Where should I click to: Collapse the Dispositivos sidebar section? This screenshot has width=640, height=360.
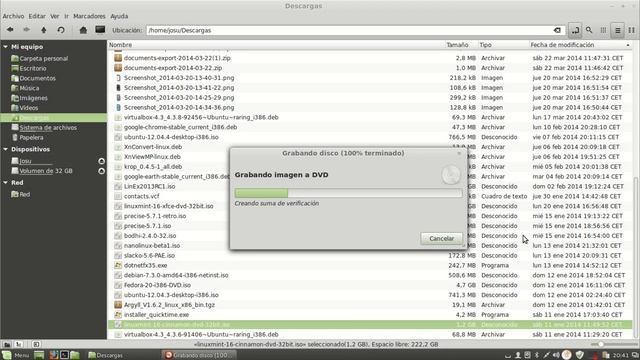(x=5, y=149)
